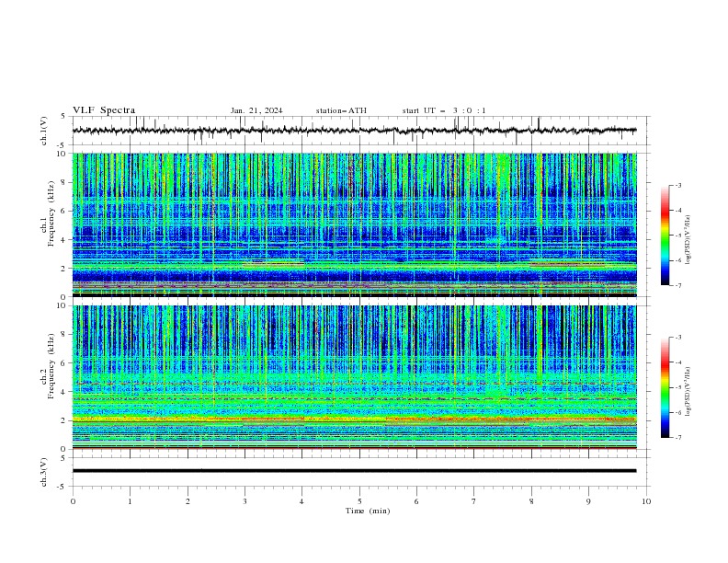
Task: Click the "station=ATH" header label
Action: [x=341, y=110]
